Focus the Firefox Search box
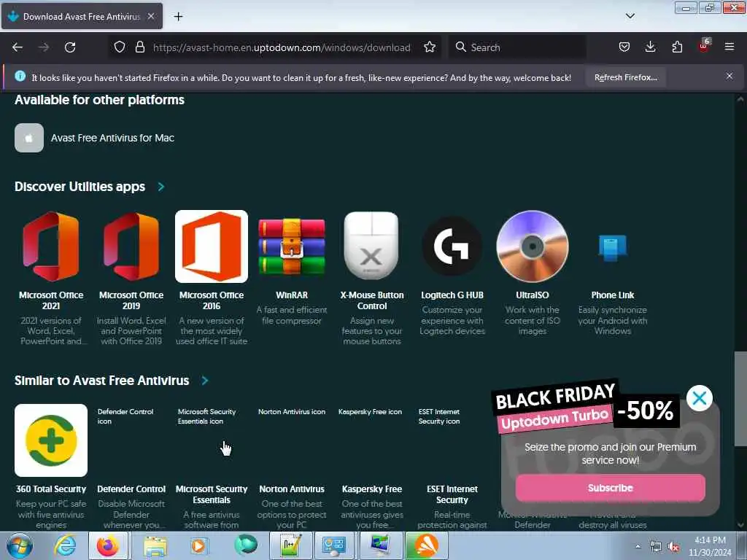Image resolution: width=747 pixels, height=560 pixels. click(517, 47)
